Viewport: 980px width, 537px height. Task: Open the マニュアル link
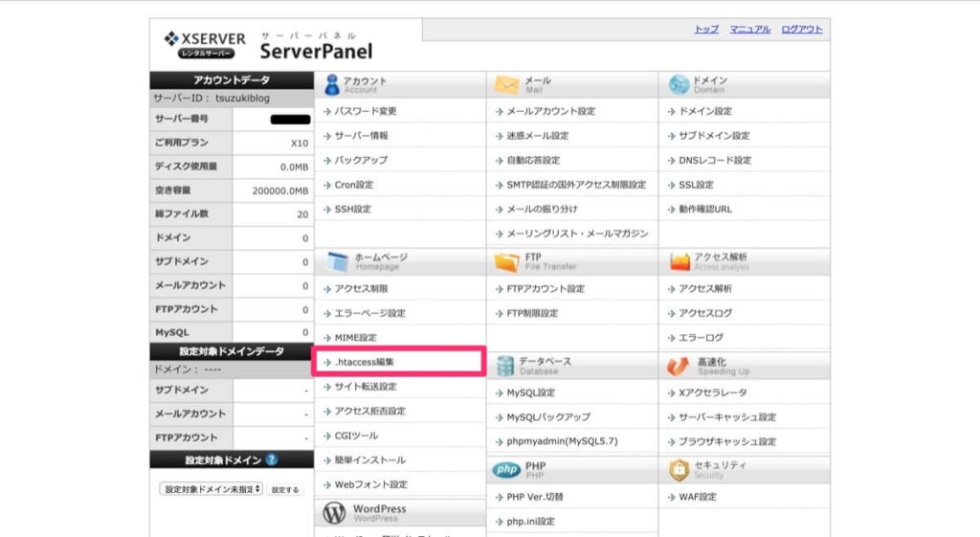click(x=750, y=29)
